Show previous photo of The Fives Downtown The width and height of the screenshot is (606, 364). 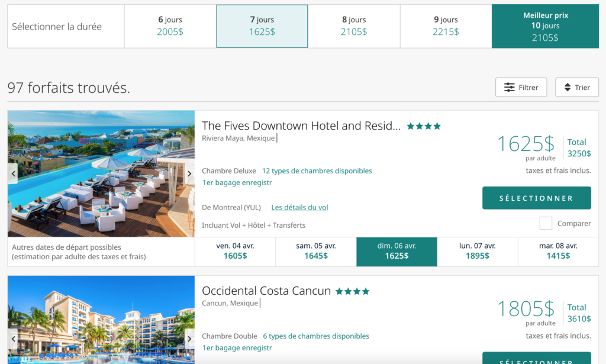(13, 173)
